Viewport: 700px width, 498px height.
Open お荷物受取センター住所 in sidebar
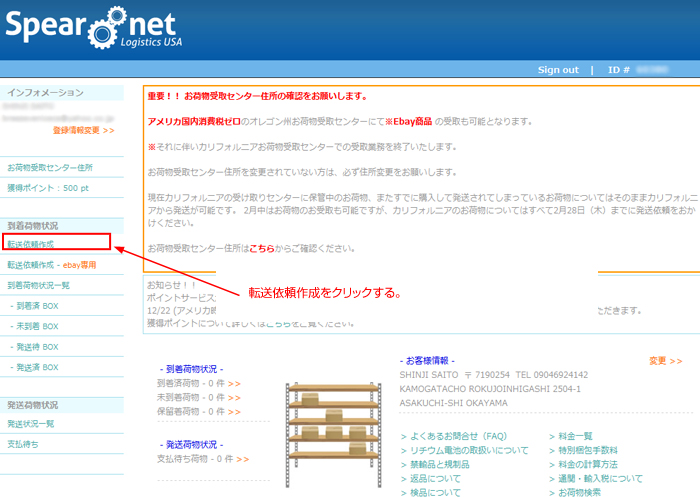50,167
